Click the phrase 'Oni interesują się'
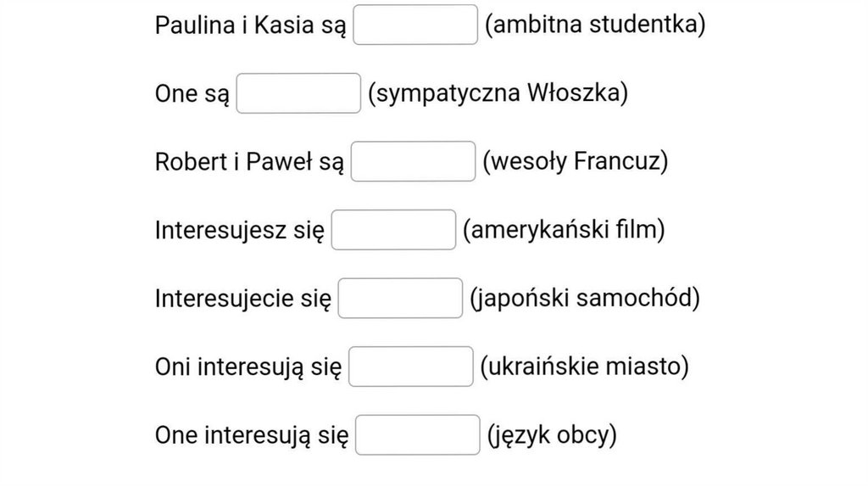 tap(248, 367)
